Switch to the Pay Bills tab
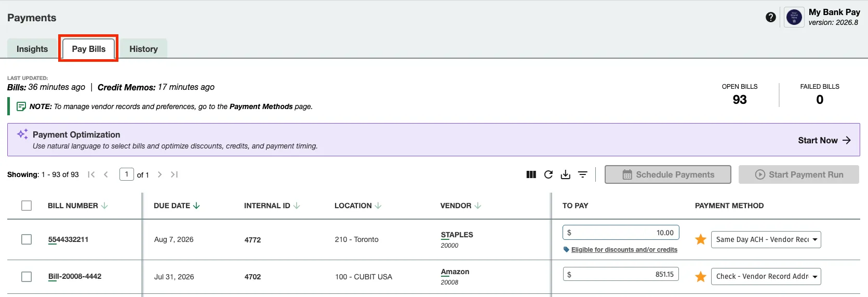Viewport: 868px width, 297px height. (x=89, y=49)
